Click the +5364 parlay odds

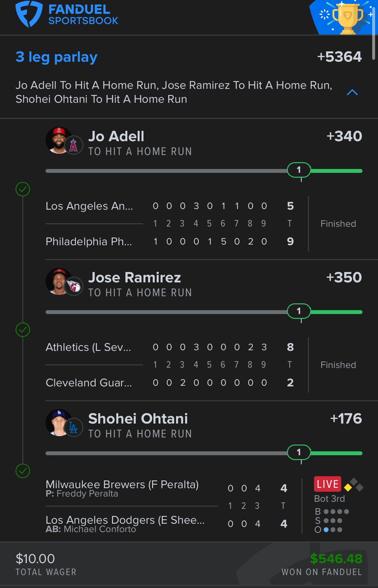pyautogui.click(x=339, y=57)
